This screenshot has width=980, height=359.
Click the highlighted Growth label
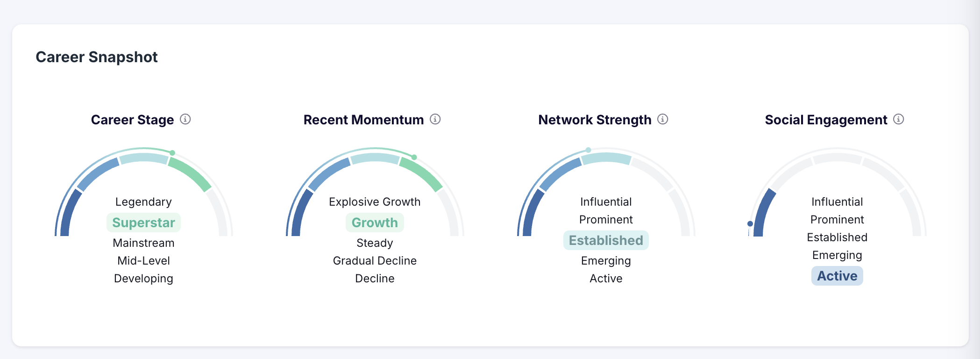point(375,223)
